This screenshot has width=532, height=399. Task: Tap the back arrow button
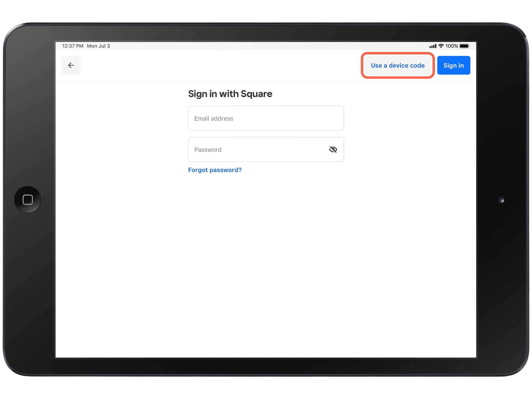pos(71,65)
